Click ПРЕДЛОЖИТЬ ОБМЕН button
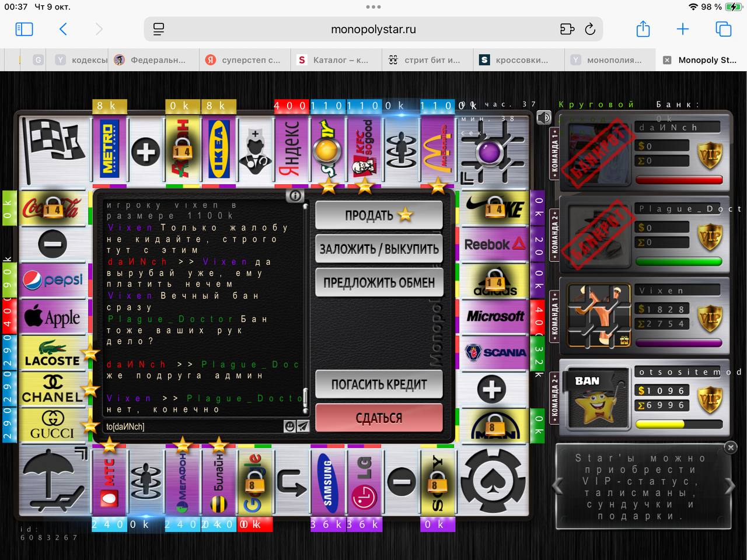747x560 pixels. (379, 282)
